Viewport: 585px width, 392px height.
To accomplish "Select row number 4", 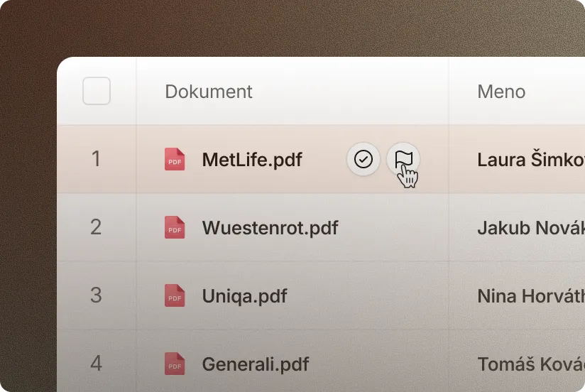I will click(x=96, y=363).
